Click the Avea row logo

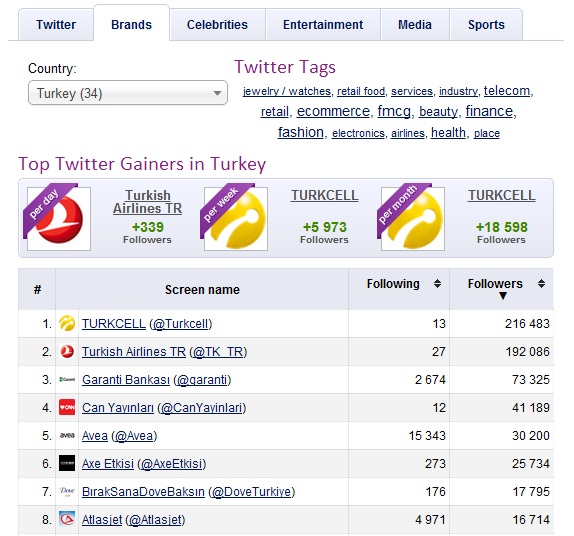pos(67,435)
